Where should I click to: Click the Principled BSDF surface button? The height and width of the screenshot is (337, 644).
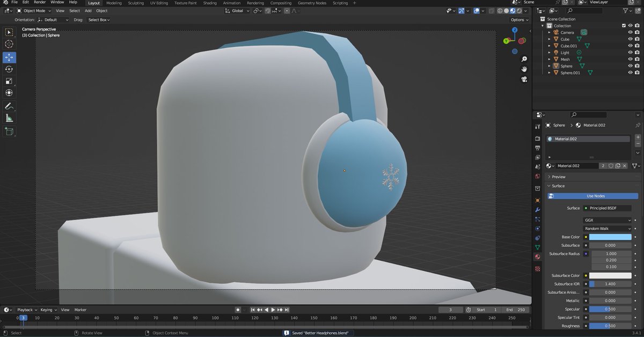[608, 208]
